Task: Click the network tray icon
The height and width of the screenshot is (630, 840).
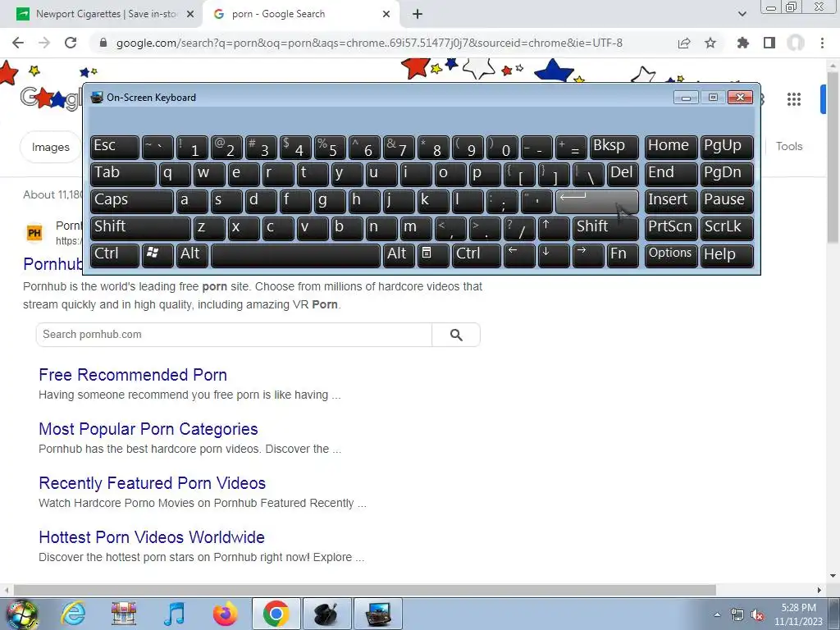Action: click(x=737, y=615)
